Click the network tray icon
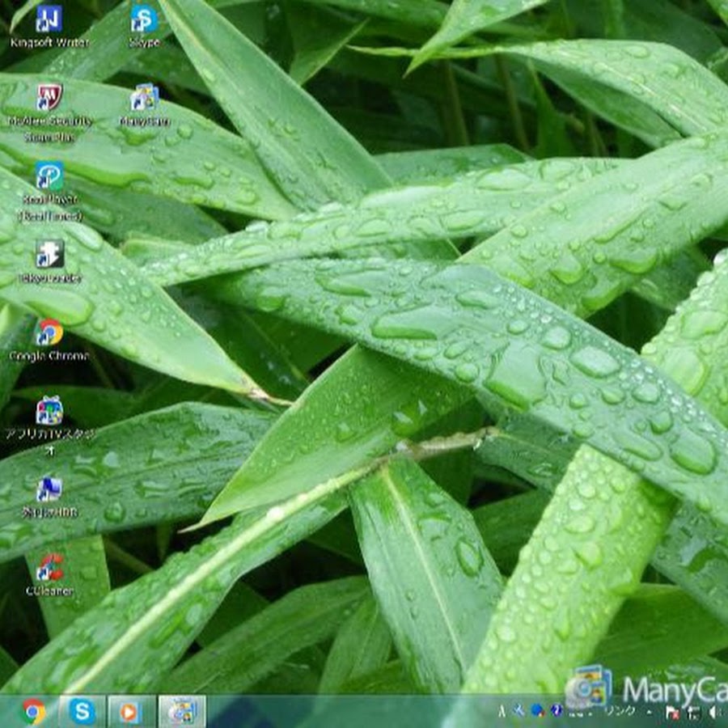The width and height of the screenshot is (728, 728). point(693,712)
